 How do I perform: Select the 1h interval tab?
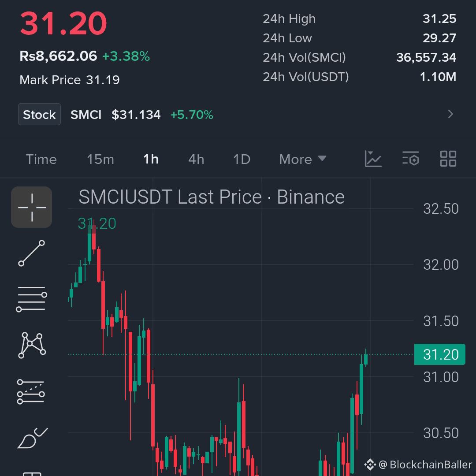point(151,159)
